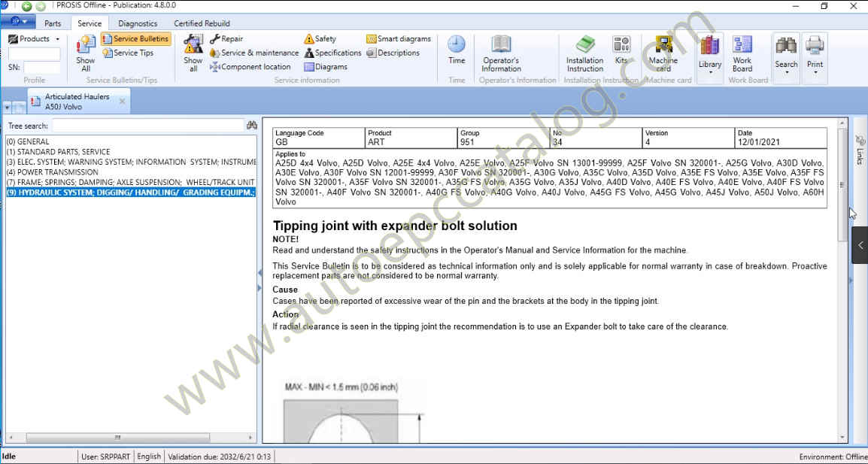This screenshot has width=868, height=464.
Task: Open the tab list dropdown arrow
Action: [x=7, y=108]
